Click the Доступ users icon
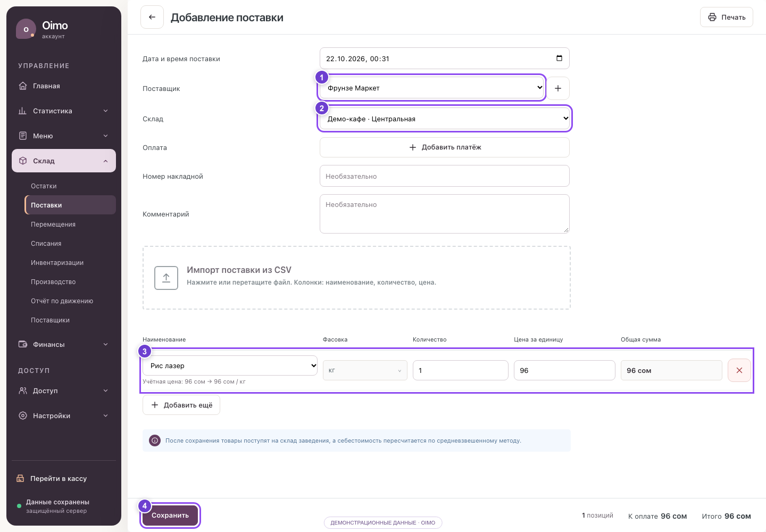This screenshot has width=766, height=532. click(23, 390)
